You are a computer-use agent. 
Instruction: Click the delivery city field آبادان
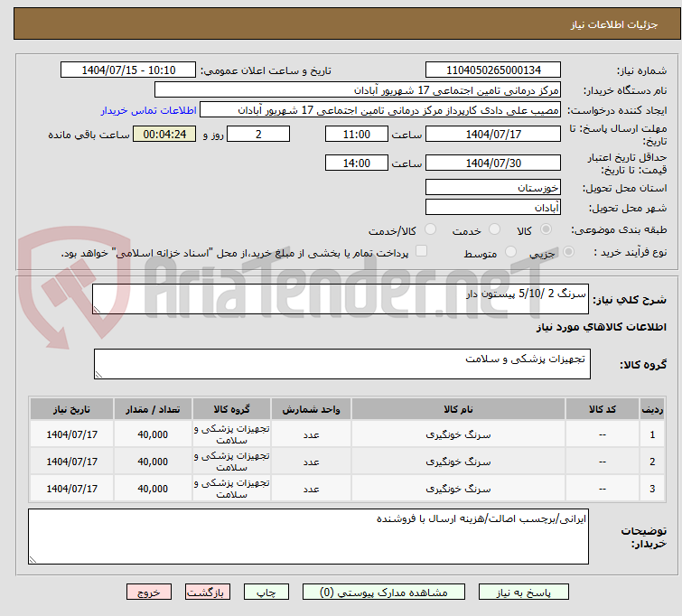pos(493,208)
